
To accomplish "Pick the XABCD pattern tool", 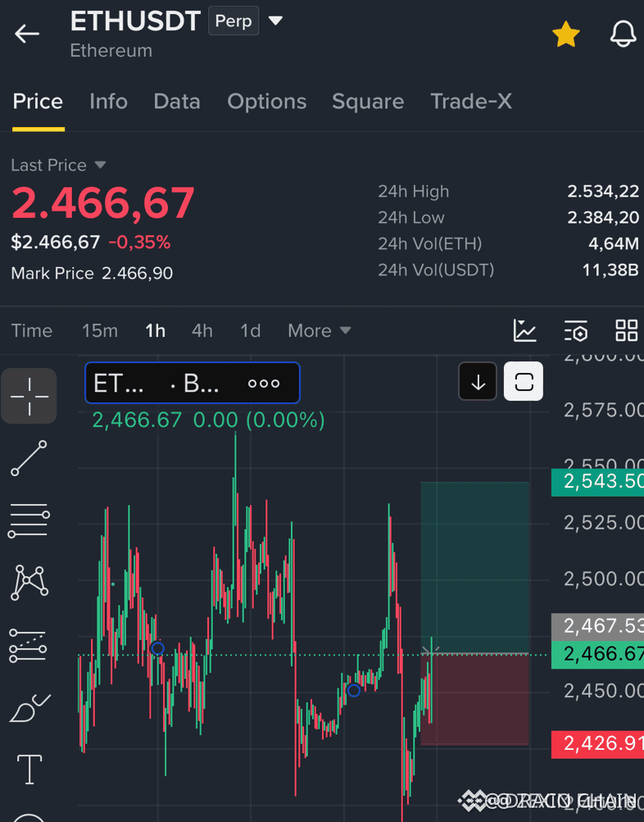I will (29, 583).
